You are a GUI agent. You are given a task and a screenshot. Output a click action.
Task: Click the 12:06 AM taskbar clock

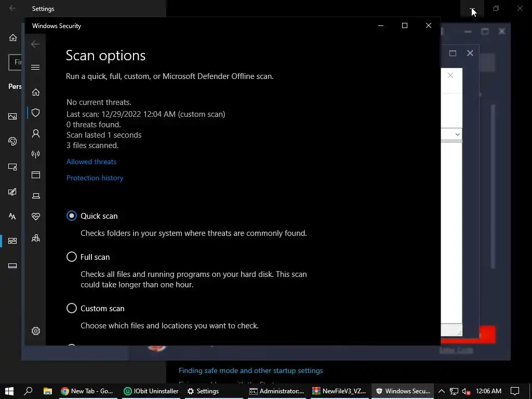click(488, 391)
